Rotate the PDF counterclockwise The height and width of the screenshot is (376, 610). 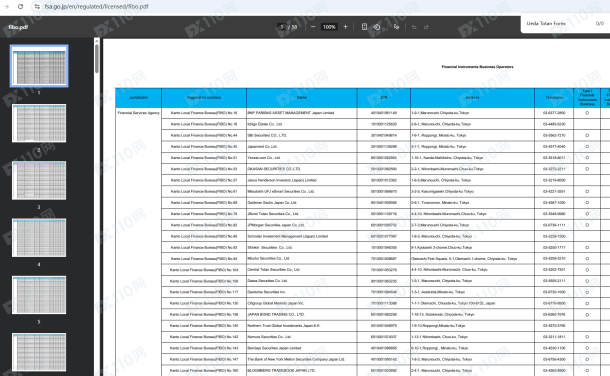click(x=377, y=27)
